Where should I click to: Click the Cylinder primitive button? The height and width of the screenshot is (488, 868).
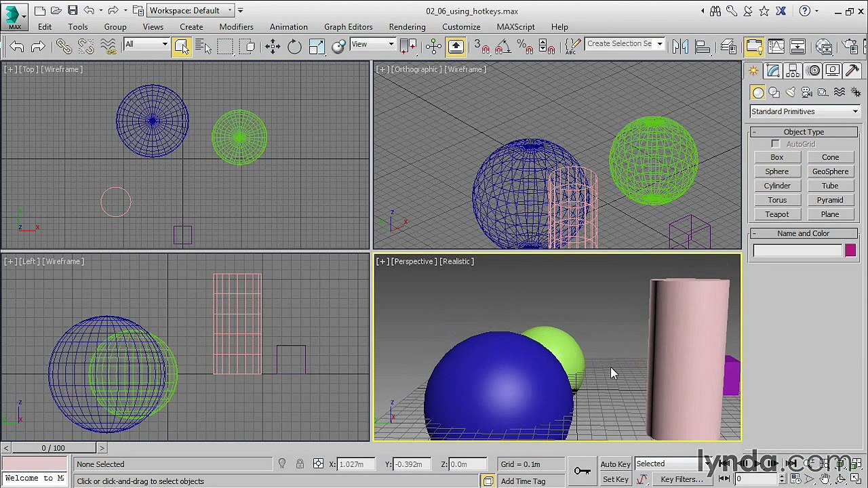pos(777,186)
